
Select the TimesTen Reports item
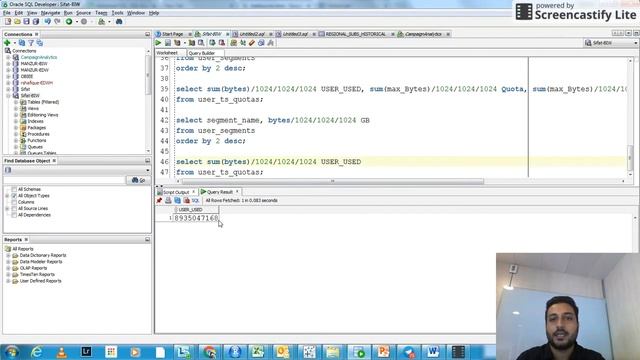point(37,275)
